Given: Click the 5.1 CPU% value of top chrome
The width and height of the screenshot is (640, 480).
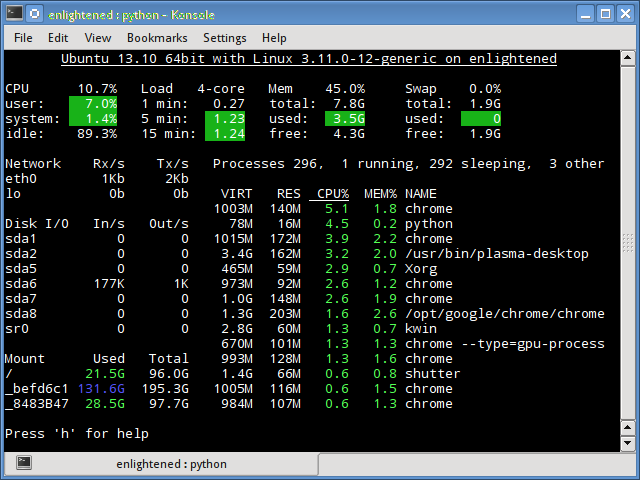Looking at the screenshot, I should click(337, 209).
